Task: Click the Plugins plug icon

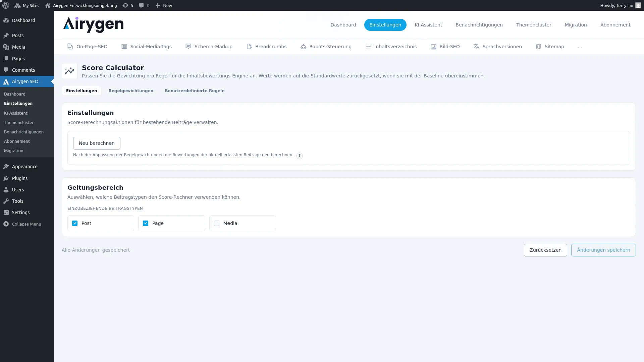Action: tap(6, 178)
